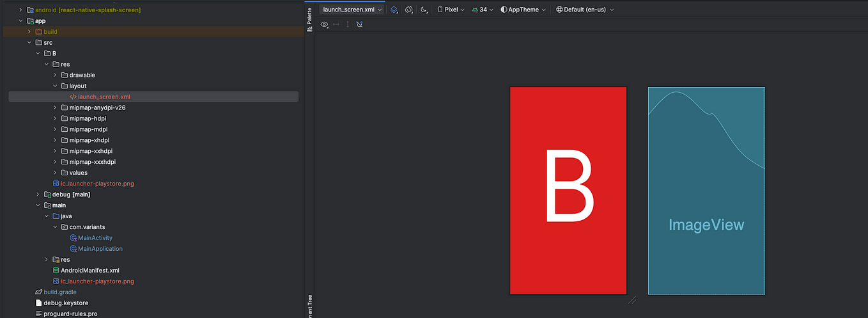This screenshot has height=318, width=868.
Task: Click the vertical expand arrows icon
Action: [x=348, y=24]
